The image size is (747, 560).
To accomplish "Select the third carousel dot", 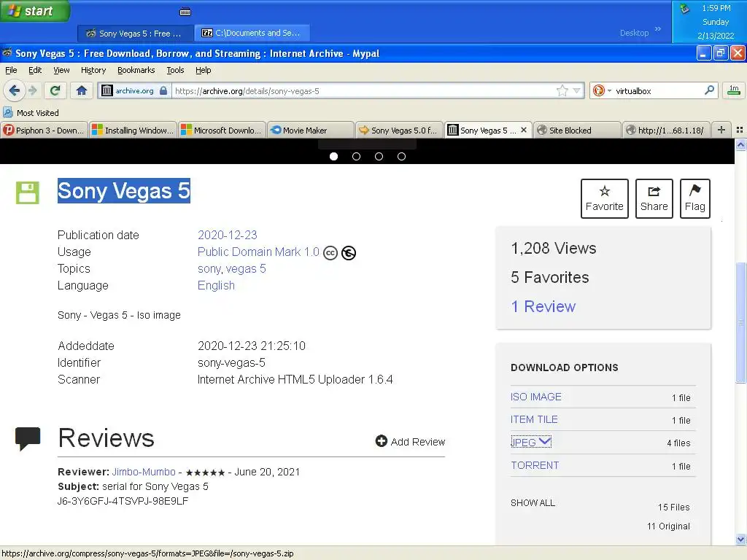I will [x=379, y=156].
